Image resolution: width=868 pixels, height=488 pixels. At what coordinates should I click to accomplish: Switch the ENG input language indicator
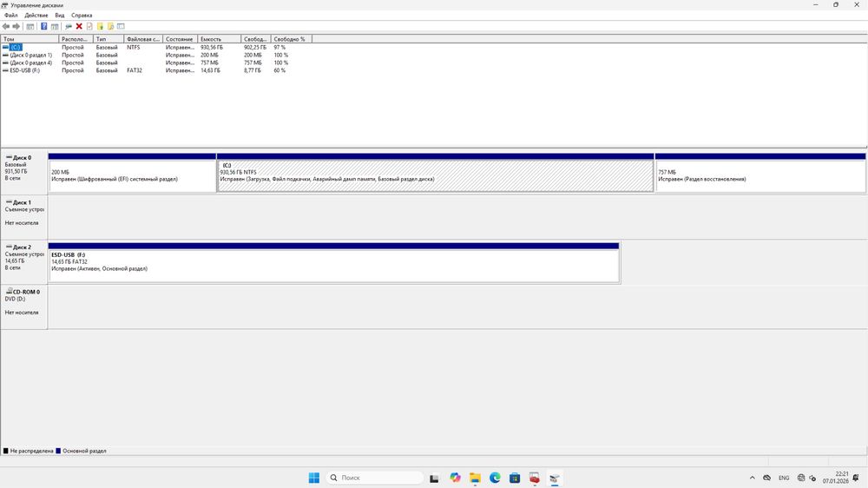click(x=784, y=478)
